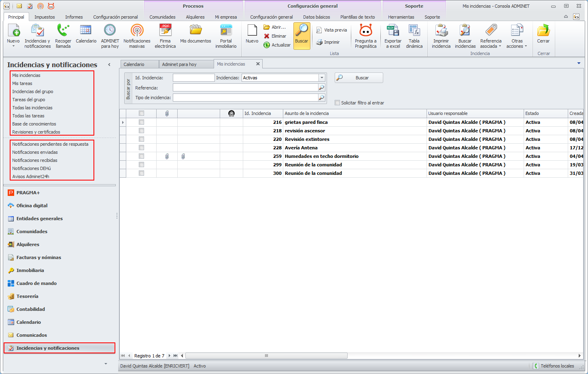Switch to the Calendario document tab
The height and width of the screenshot is (374, 588).
(139, 64)
